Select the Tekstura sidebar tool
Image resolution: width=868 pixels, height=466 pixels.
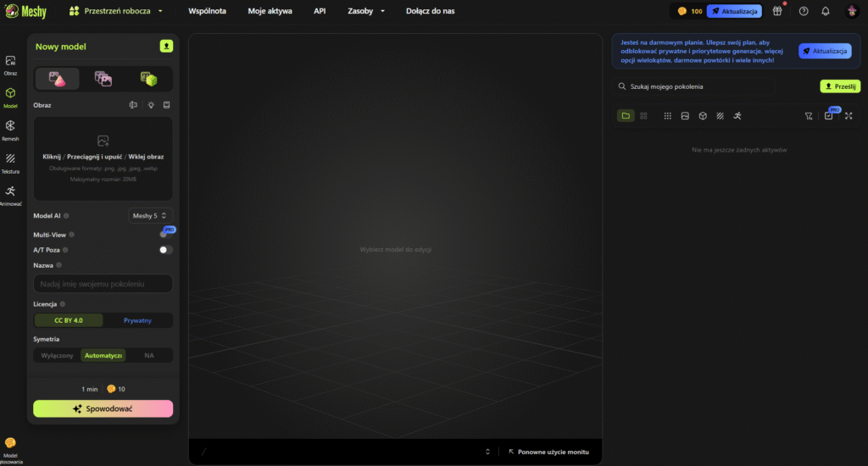pyautogui.click(x=10, y=161)
